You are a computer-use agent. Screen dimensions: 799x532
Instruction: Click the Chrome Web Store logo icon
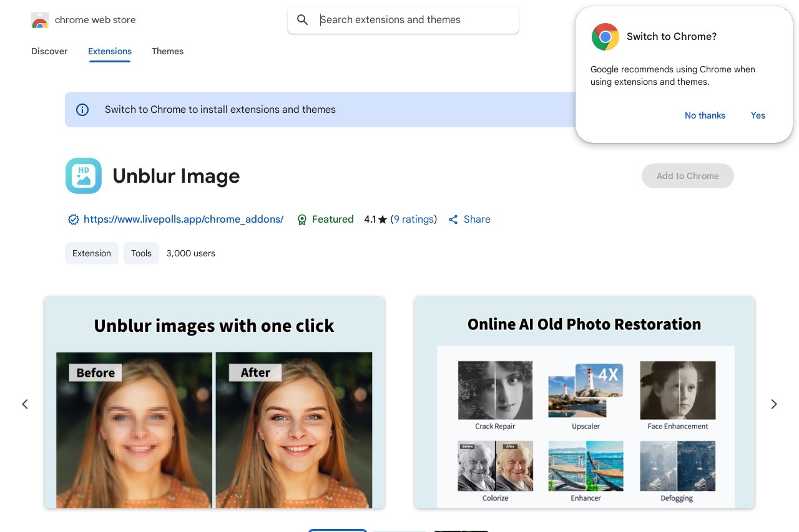pyautogui.click(x=40, y=20)
